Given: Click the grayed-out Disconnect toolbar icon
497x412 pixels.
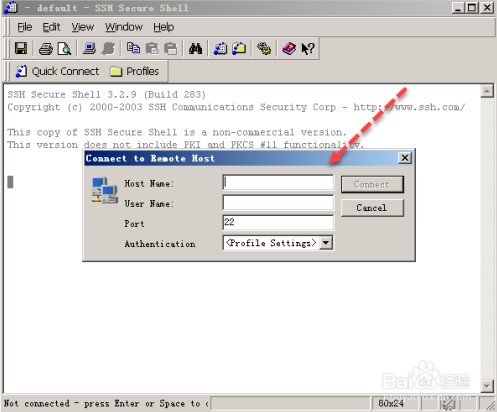Looking at the screenshot, I should pos(108,49).
